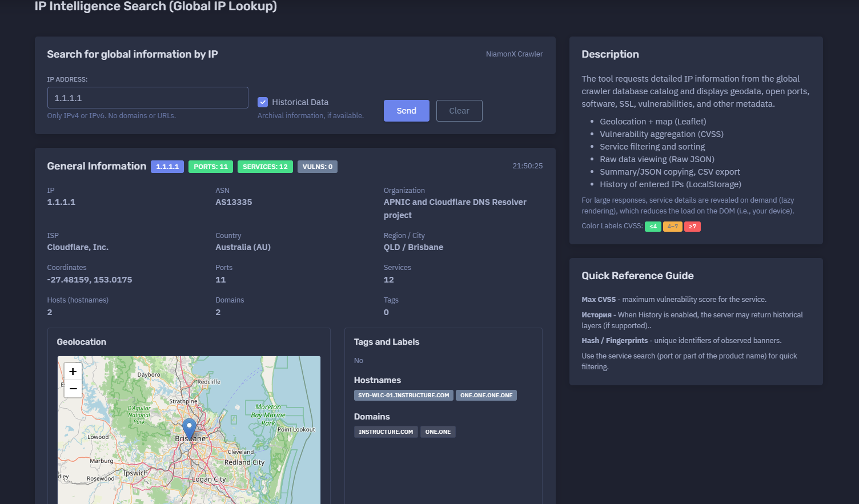This screenshot has height=504, width=859.
Task: Click the SERVICES: 12 green badge
Action: [265, 167]
